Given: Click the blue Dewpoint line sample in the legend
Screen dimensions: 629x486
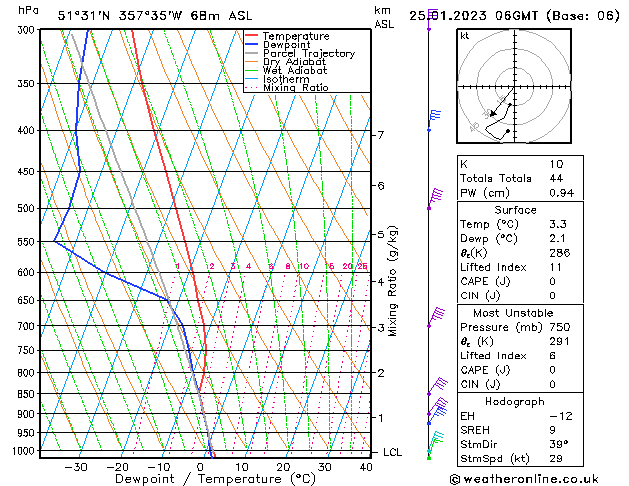Looking at the screenshot, I should [x=252, y=45].
